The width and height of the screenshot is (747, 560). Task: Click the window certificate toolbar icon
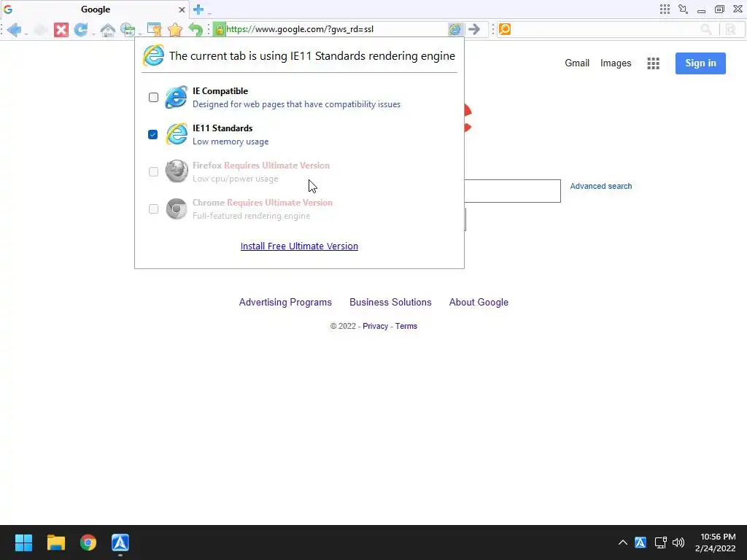click(x=154, y=29)
